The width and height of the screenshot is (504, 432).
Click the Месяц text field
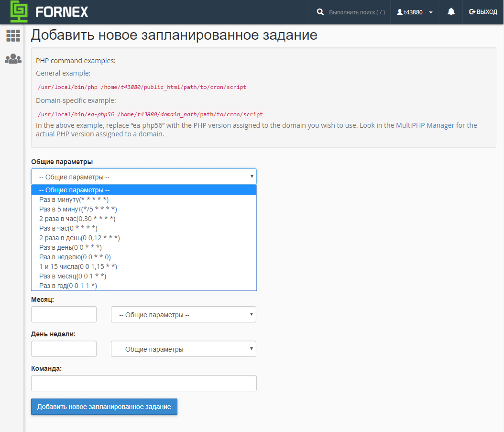tap(64, 315)
